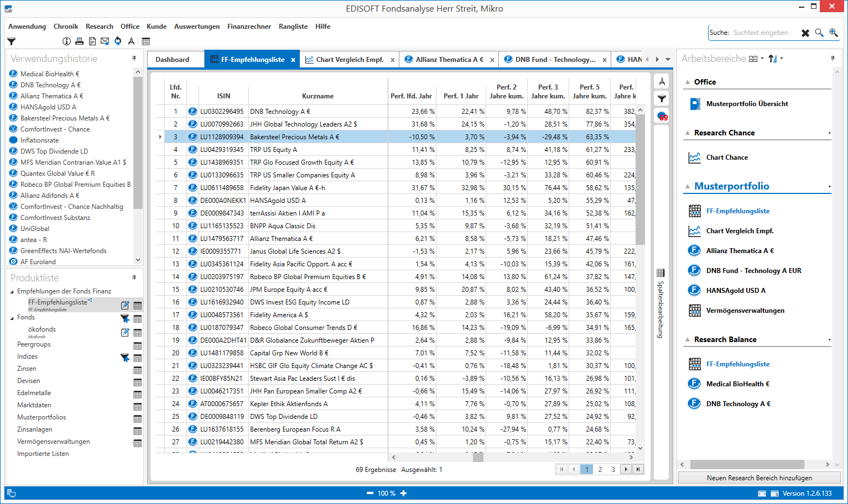Toggle the pin on Produktliste panel
The image size is (848, 504).
click(134, 277)
